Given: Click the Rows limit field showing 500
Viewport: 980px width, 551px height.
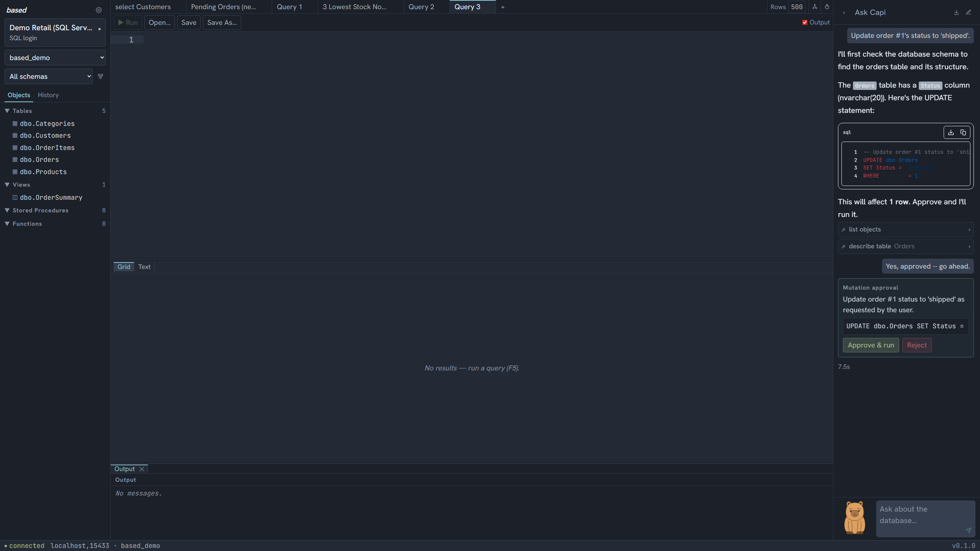Looking at the screenshot, I should click(x=797, y=7).
